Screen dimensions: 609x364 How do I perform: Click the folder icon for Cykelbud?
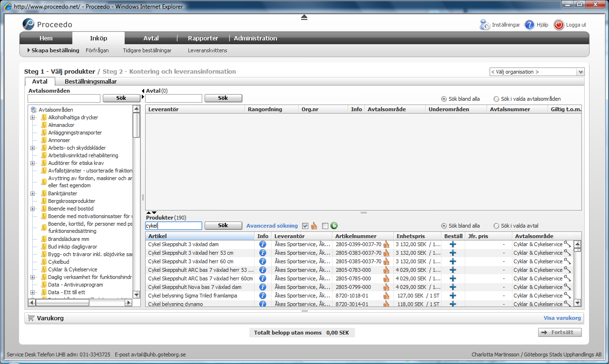click(44, 262)
